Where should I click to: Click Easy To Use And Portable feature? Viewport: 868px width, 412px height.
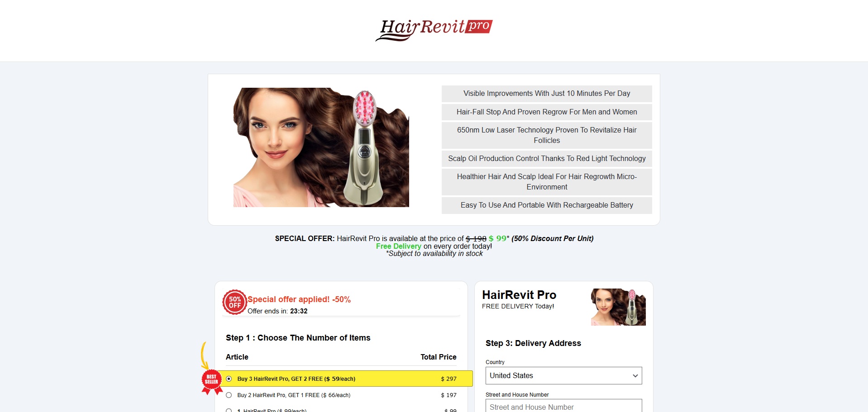[546, 205]
